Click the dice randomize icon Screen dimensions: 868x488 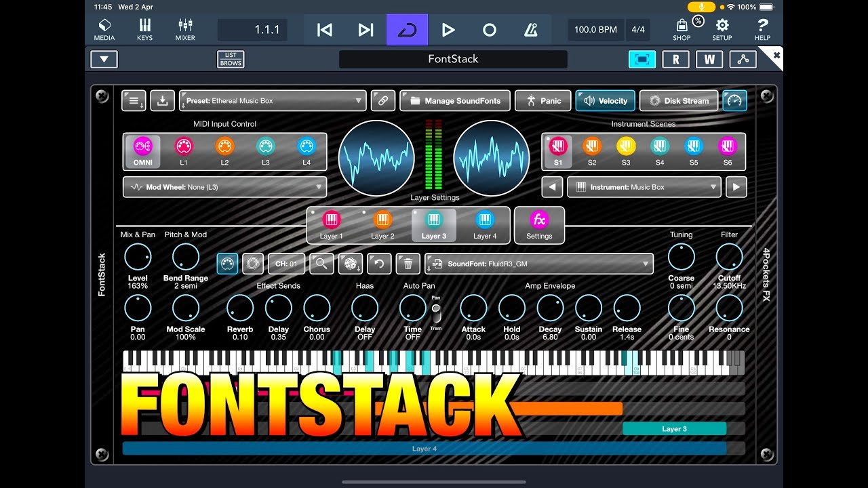pyautogui.click(x=351, y=264)
